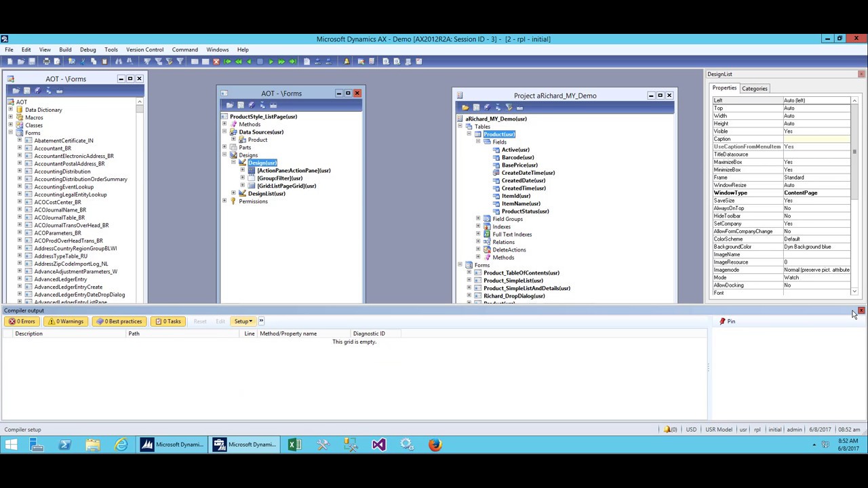Image resolution: width=868 pixels, height=488 pixels.
Task: Expand the DesignList(usr) node
Action: pos(233,193)
